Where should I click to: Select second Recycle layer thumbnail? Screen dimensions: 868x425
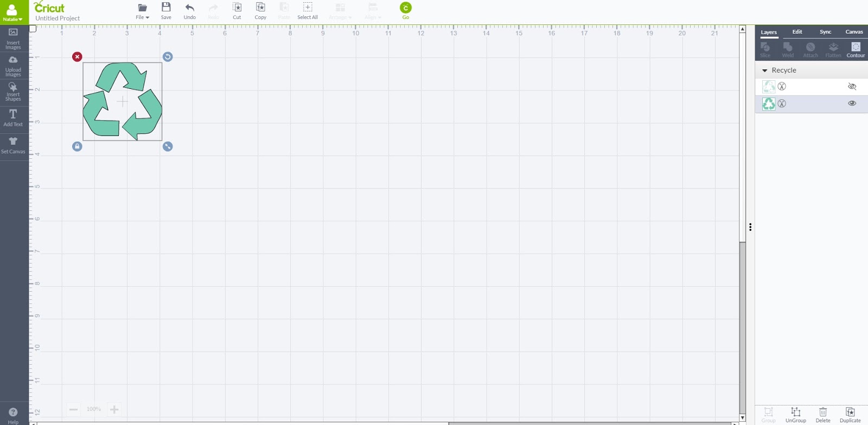click(x=769, y=104)
